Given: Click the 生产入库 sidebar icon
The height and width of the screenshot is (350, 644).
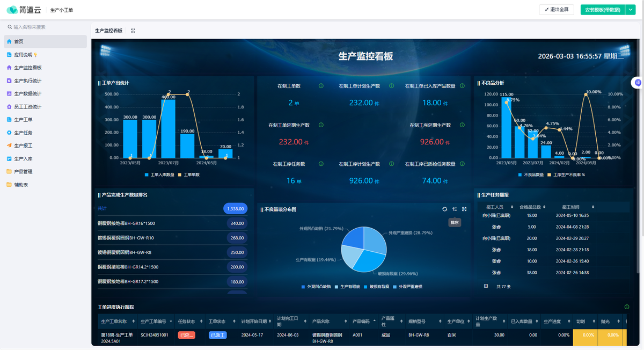Looking at the screenshot, I should [x=9, y=159].
